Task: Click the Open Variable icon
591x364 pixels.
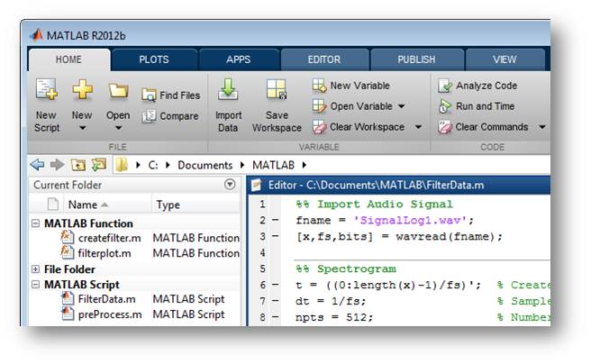Action: 319,106
